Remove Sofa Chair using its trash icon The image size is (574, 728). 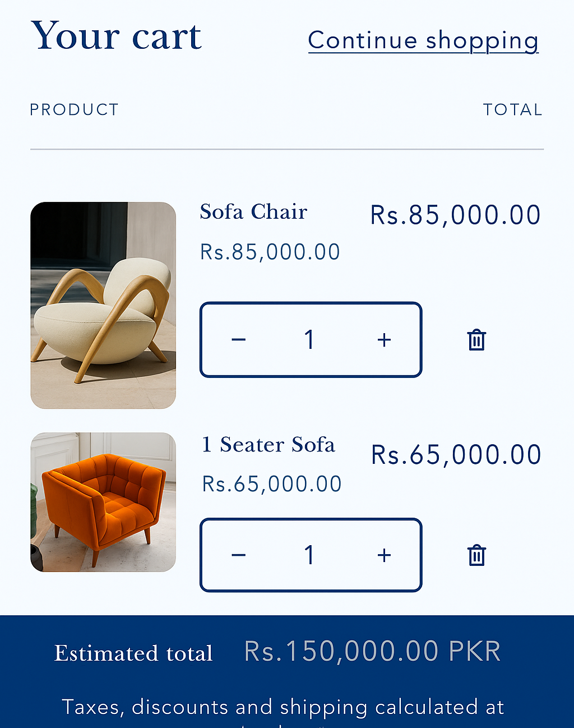click(x=476, y=340)
